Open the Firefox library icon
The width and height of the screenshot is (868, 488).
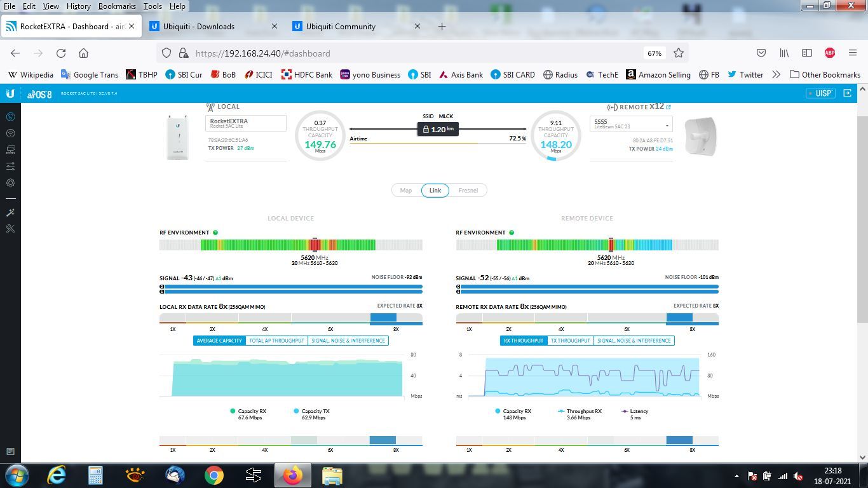tap(784, 53)
